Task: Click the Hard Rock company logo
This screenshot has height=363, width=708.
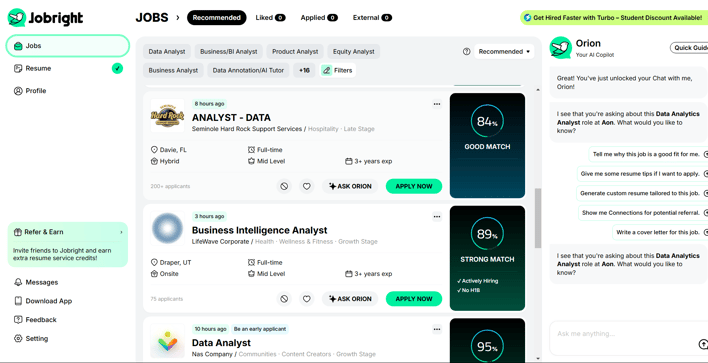Action: (x=168, y=116)
